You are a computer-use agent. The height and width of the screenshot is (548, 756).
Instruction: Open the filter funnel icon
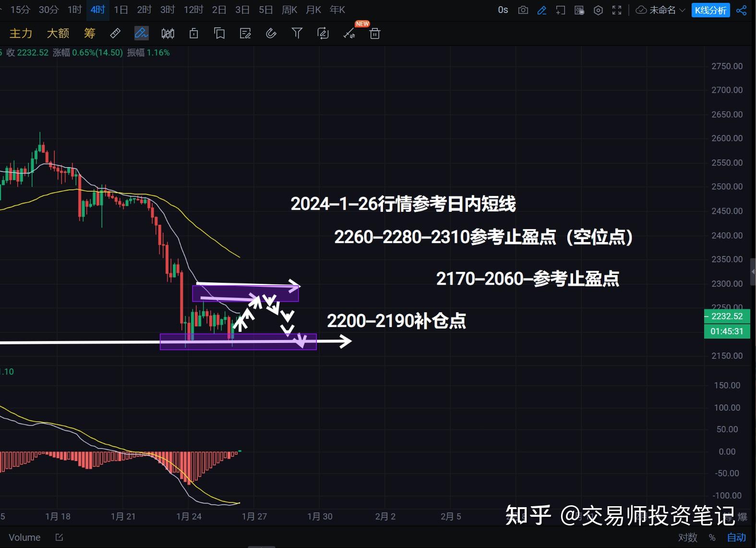[x=297, y=33]
